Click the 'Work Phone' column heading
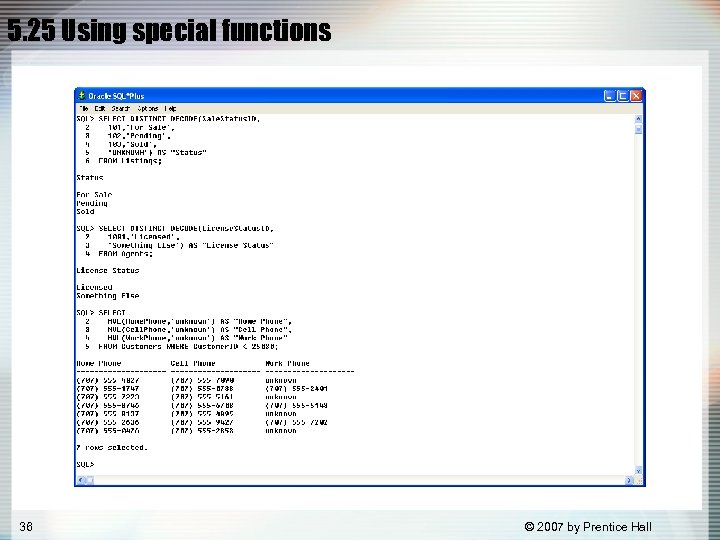Screen dimensions: 720x540 (x=287, y=363)
